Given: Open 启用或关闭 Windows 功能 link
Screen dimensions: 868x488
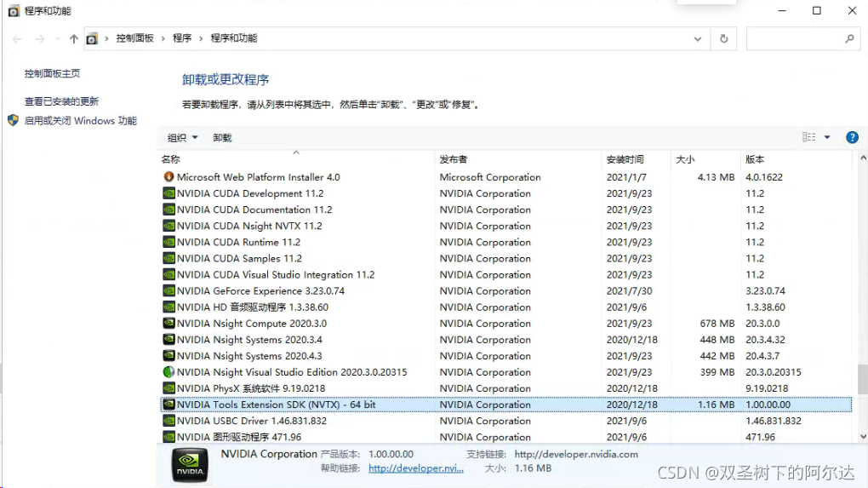Looking at the screenshot, I should (80, 121).
